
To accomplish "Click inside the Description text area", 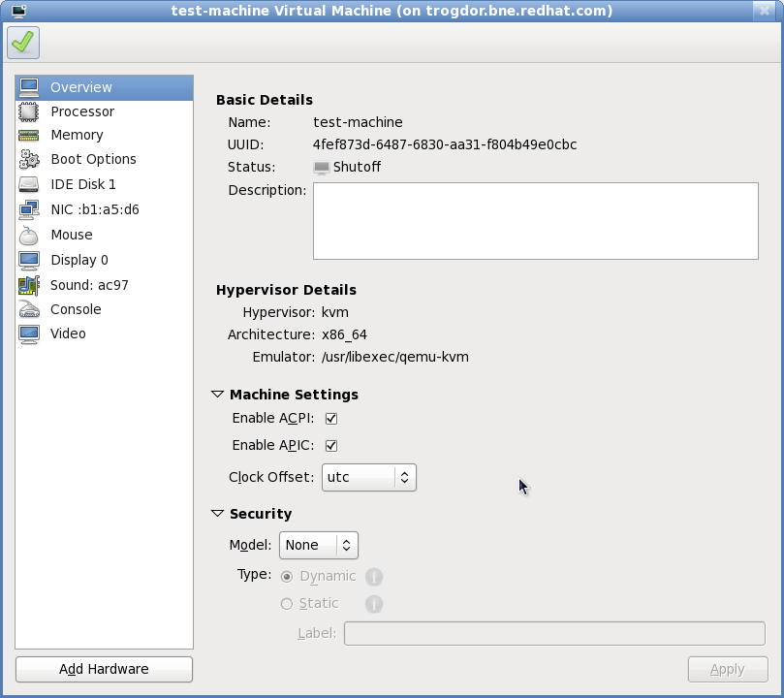I will [x=536, y=220].
